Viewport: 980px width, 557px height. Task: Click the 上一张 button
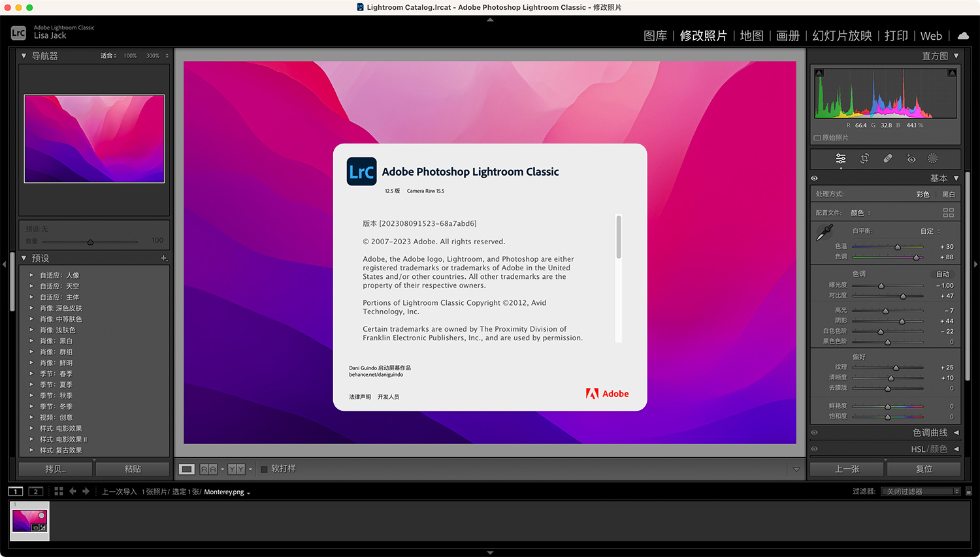[847, 469]
